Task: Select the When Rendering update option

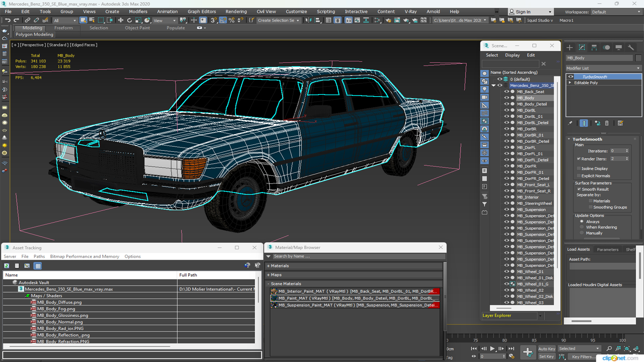Action: 582,227
